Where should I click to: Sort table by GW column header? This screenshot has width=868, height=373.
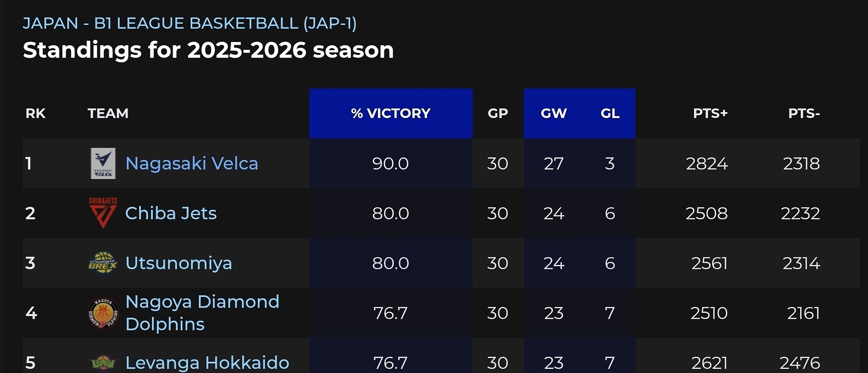pyautogui.click(x=554, y=113)
